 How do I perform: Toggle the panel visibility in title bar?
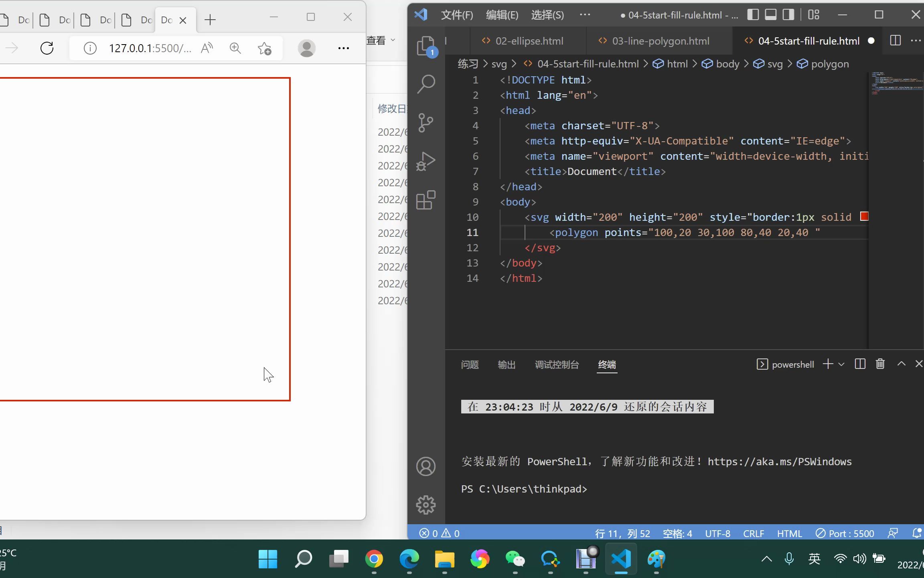[770, 14]
